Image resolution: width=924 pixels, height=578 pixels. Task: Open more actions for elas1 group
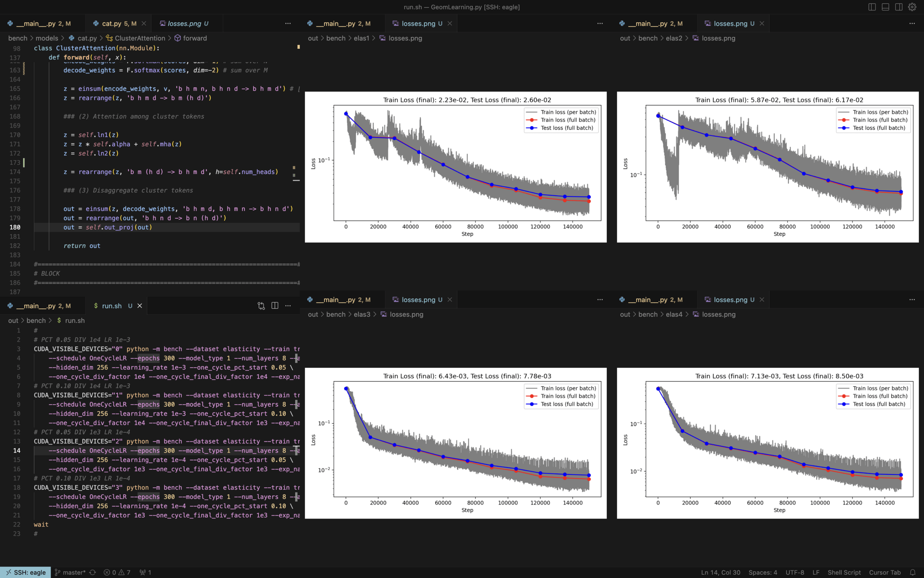600,24
